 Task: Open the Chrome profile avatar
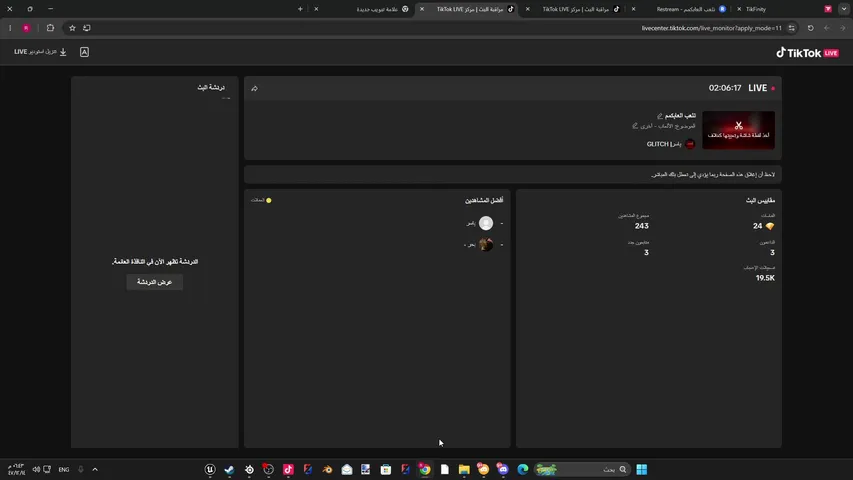[x=26, y=28]
